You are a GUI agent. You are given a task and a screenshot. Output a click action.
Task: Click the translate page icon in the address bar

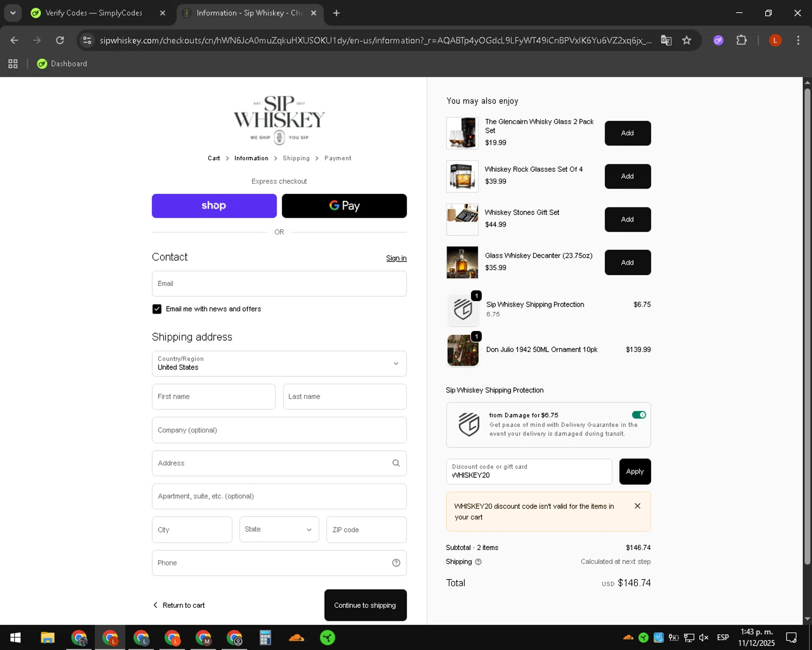666,41
